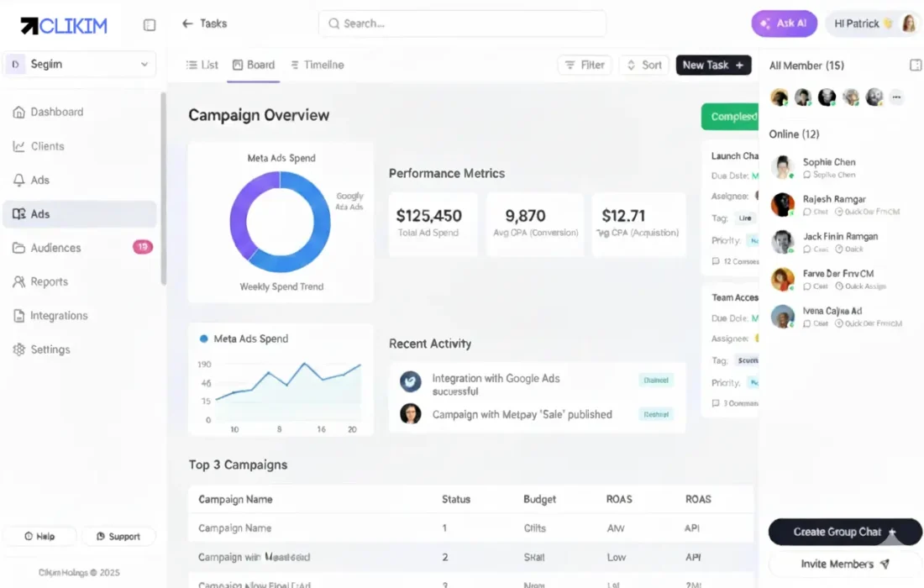Show more members via ellipsis icon

click(x=896, y=97)
